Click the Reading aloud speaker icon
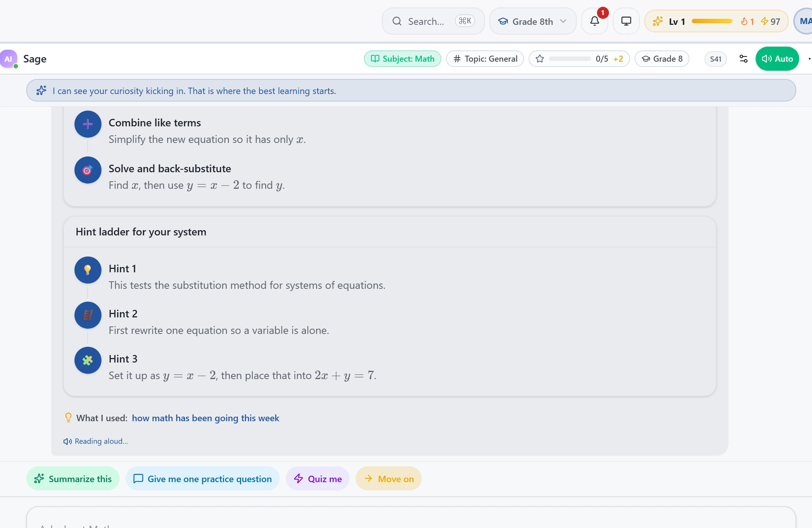Viewport: 812px width, 528px height. pyautogui.click(x=68, y=442)
